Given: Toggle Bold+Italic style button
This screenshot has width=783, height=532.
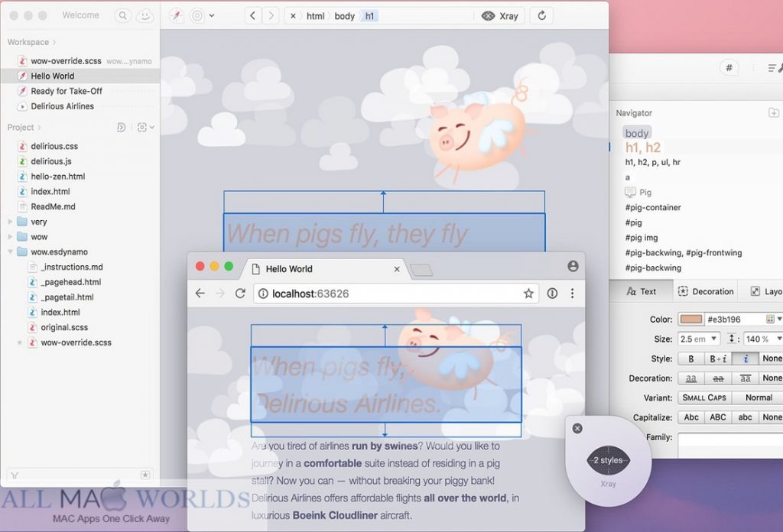Looking at the screenshot, I should (x=718, y=358).
